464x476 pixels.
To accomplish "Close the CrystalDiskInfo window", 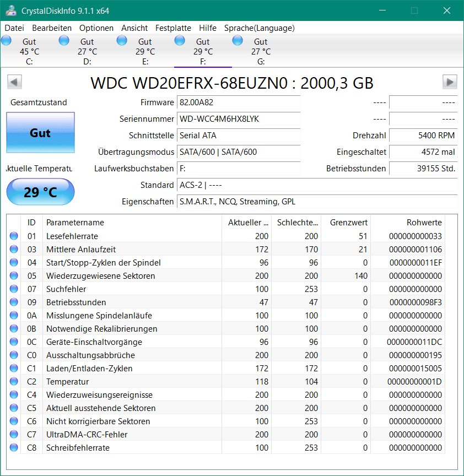I will pyautogui.click(x=447, y=10).
